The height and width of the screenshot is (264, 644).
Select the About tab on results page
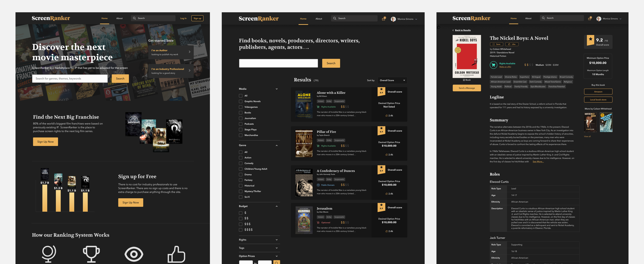(319, 19)
